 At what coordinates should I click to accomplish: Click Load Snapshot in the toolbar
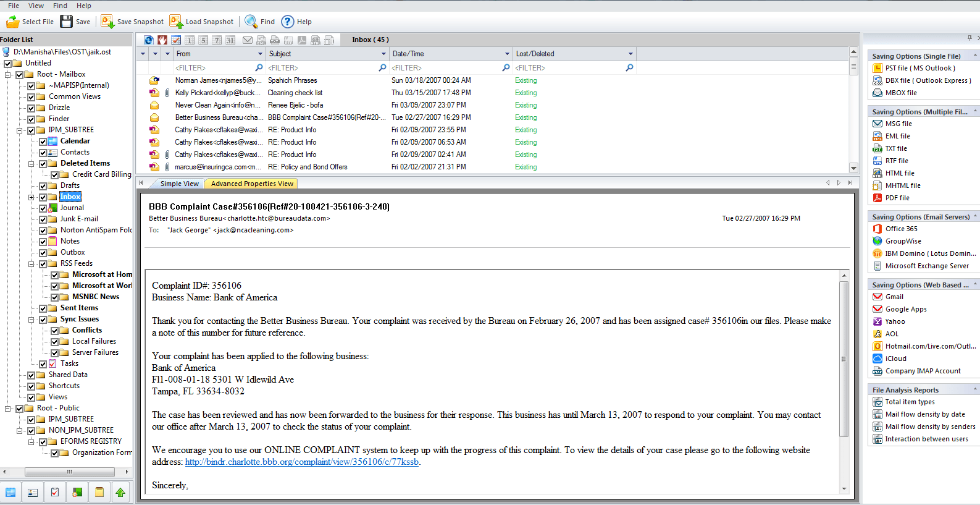(202, 22)
